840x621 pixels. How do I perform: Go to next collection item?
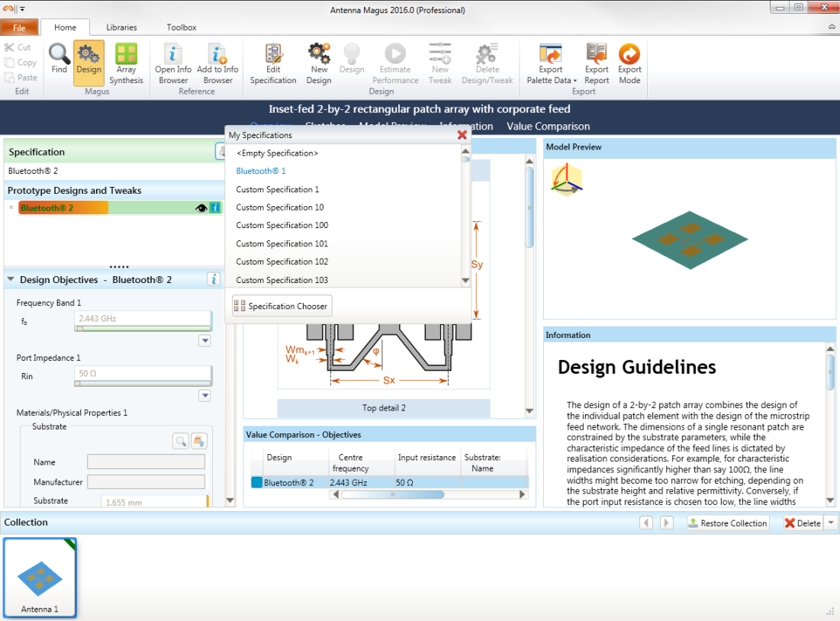pyautogui.click(x=666, y=523)
